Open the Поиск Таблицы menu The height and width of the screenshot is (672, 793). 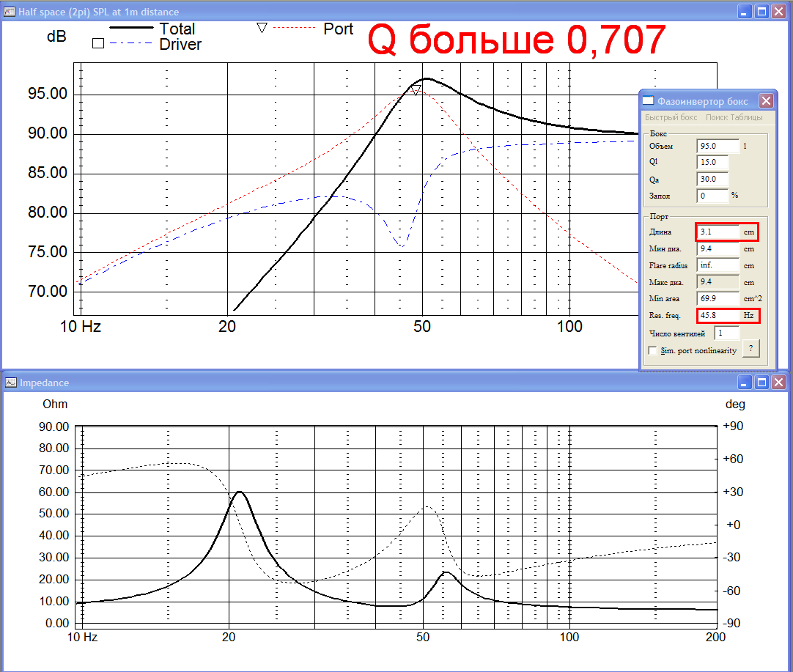tap(734, 117)
